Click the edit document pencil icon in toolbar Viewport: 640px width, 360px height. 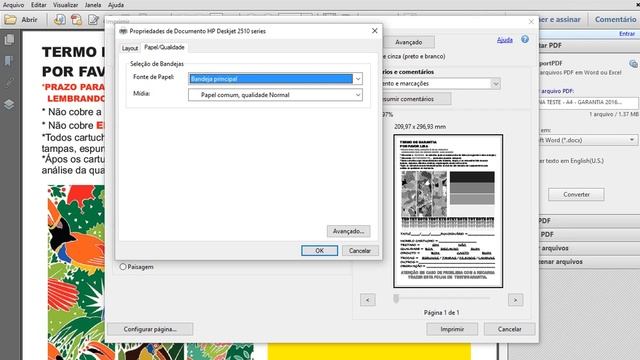pyautogui.click(x=93, y=19)
